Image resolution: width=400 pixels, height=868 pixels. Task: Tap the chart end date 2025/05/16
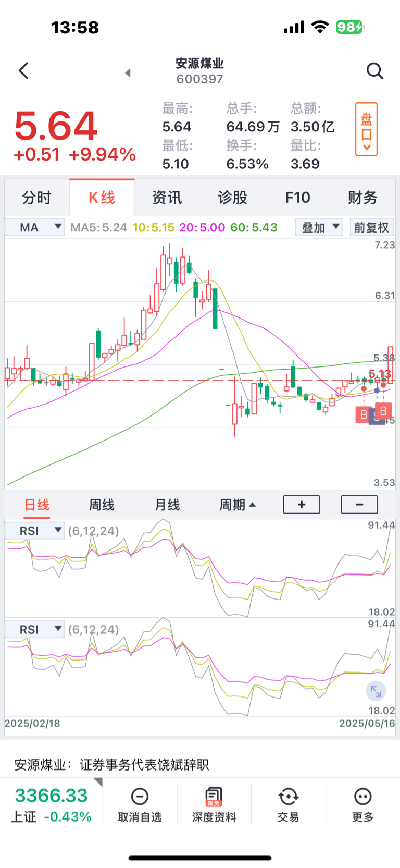point(367,723)
